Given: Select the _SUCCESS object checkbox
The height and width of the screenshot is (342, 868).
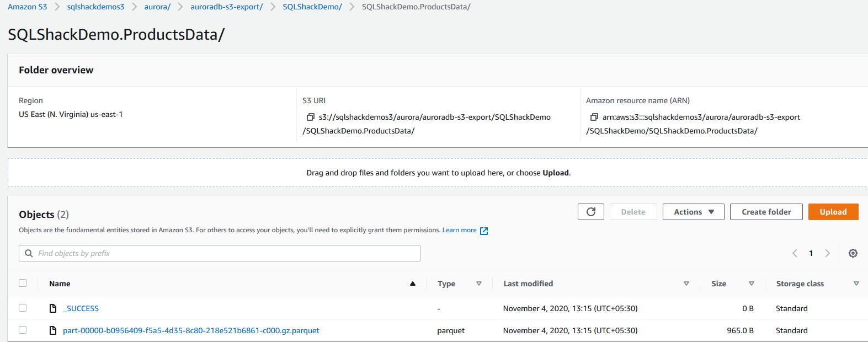Looking at the screenshot, I should pos(23,308).
